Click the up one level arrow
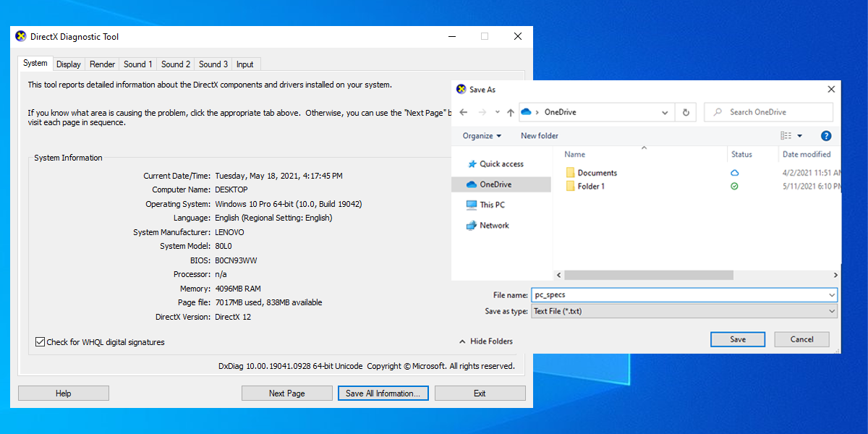868x434 pixels. (x=511, y=112)
